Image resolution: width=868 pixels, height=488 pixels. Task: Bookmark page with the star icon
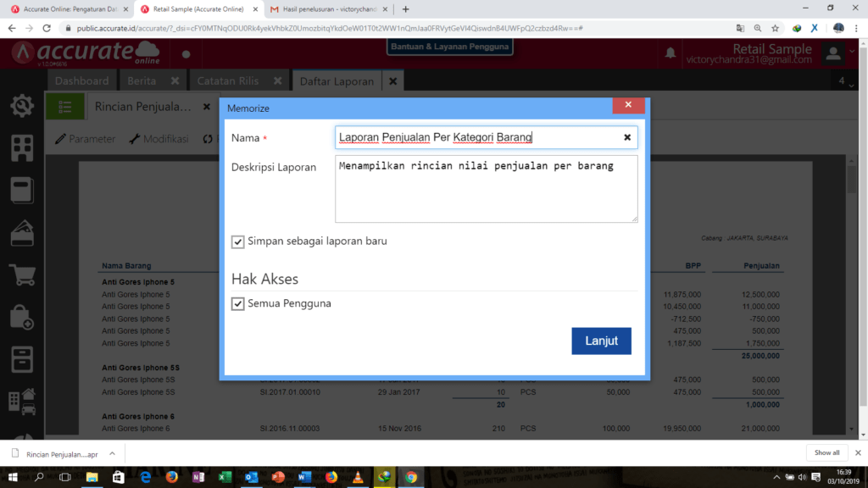775,28
